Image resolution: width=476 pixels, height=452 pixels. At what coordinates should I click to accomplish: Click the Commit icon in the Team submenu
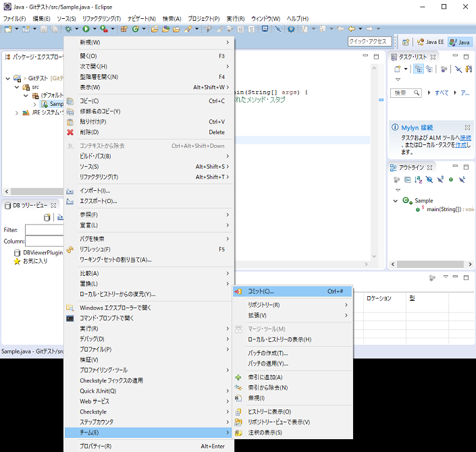point(238,291)
